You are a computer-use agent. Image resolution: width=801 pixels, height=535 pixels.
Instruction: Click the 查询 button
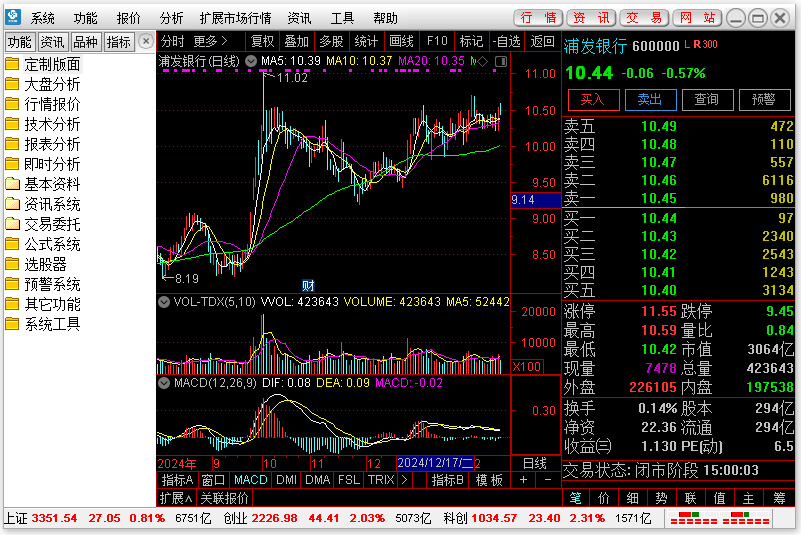[x=707, y=100]
